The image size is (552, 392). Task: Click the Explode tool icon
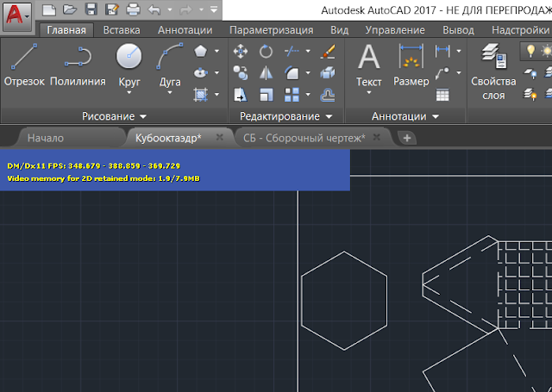[328, 73]
